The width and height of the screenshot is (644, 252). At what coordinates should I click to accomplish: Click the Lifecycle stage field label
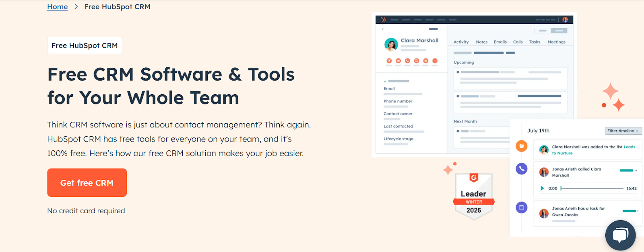pos(398,139)
